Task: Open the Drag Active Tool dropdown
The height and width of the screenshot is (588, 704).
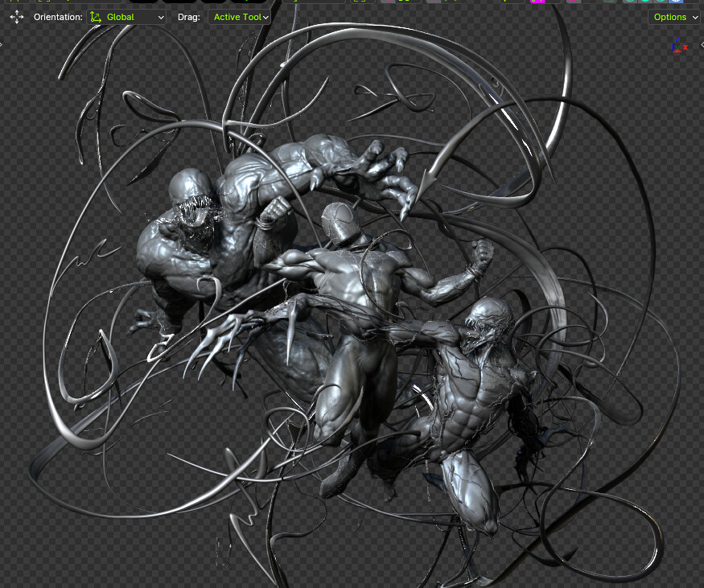Action: tap(239, 17)
